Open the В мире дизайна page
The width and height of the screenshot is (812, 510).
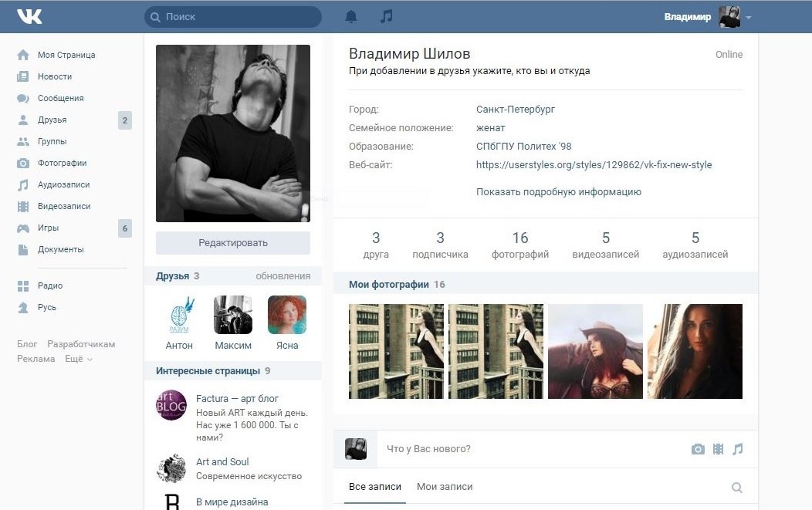point(232,502)
